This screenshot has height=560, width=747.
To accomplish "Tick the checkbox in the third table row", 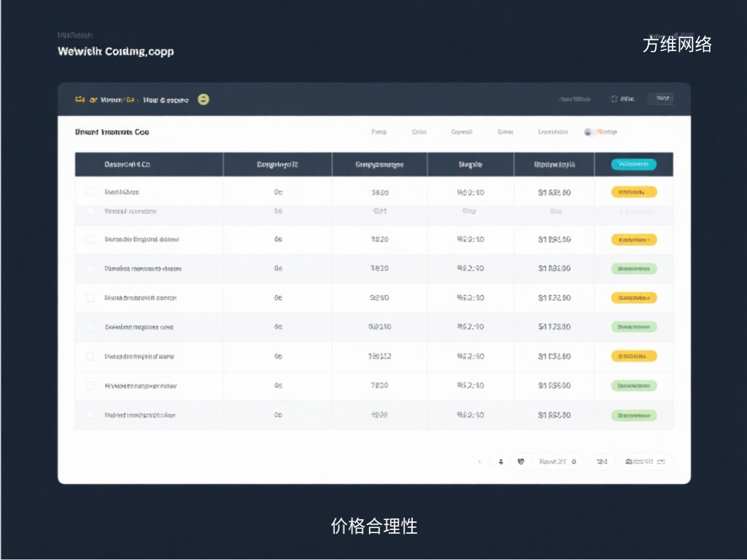I will (90, 239).
